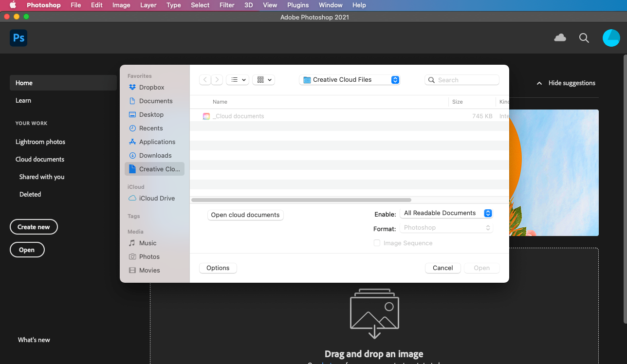Click the drag and drop image icon
The width and height of the screenshot is (627, 364).
[374, 314]
